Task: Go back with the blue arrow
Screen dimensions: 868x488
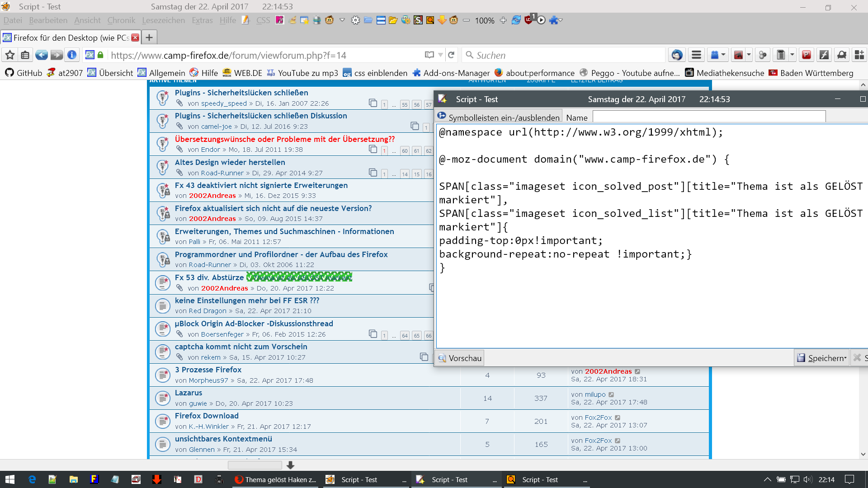Action: coord(42,55)
